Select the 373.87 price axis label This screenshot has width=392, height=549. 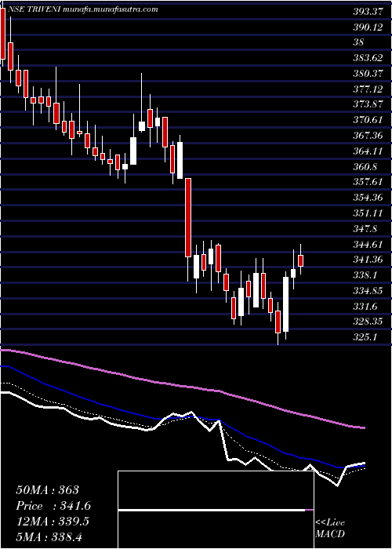pyautogui.click(x=369, y=104)
